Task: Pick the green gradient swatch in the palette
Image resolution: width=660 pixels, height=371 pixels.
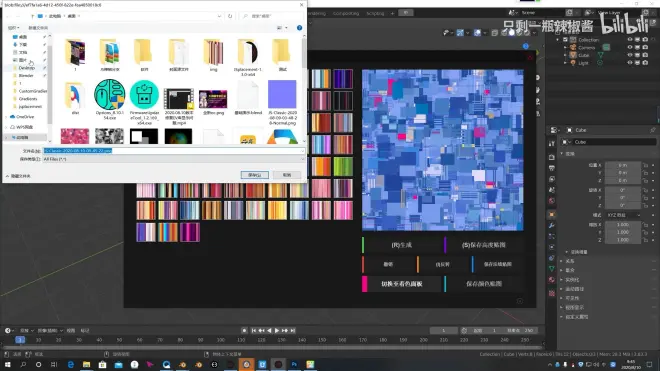Action: [x=343, y=167]
